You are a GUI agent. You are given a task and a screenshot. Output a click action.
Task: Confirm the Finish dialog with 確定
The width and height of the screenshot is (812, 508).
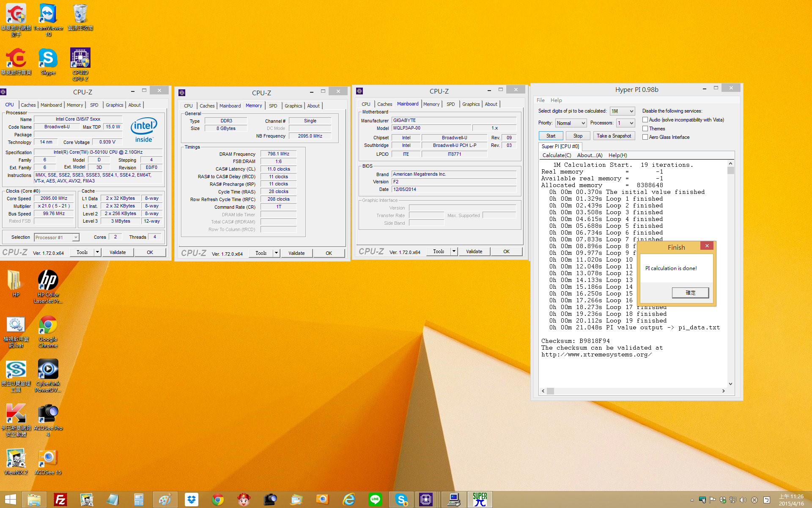click(x=690, y=293)
